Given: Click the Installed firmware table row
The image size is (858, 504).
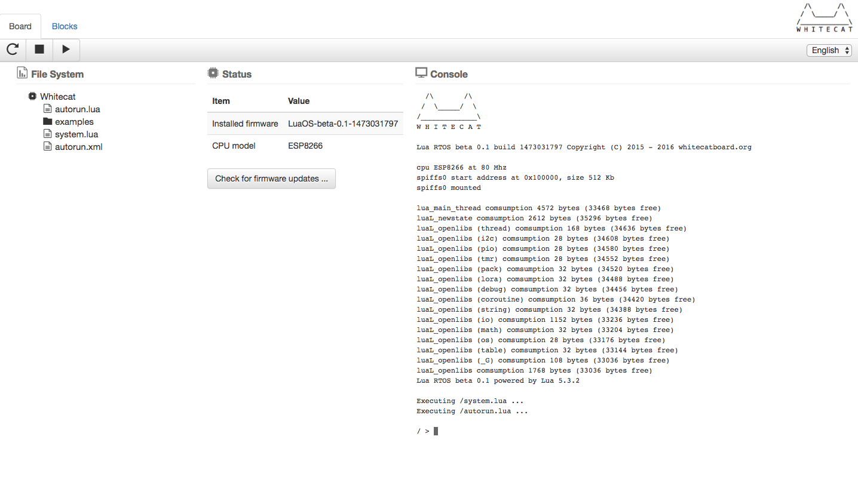Looking at the screenshot, I should (x=305, y=124).
